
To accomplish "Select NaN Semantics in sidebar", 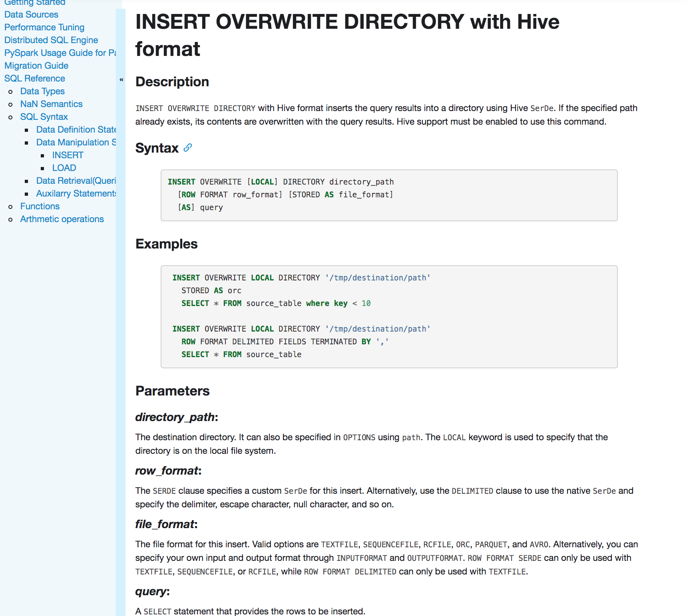I will (52, 104).
